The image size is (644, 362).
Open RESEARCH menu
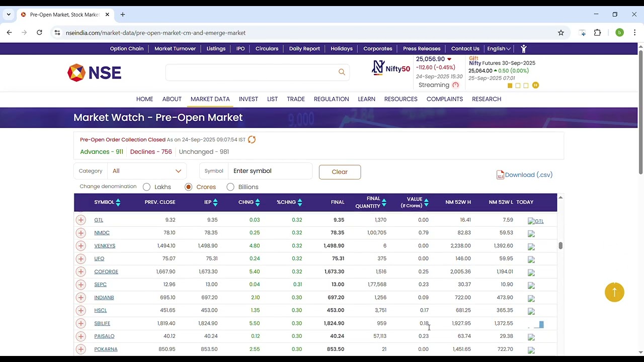[487, 99]
